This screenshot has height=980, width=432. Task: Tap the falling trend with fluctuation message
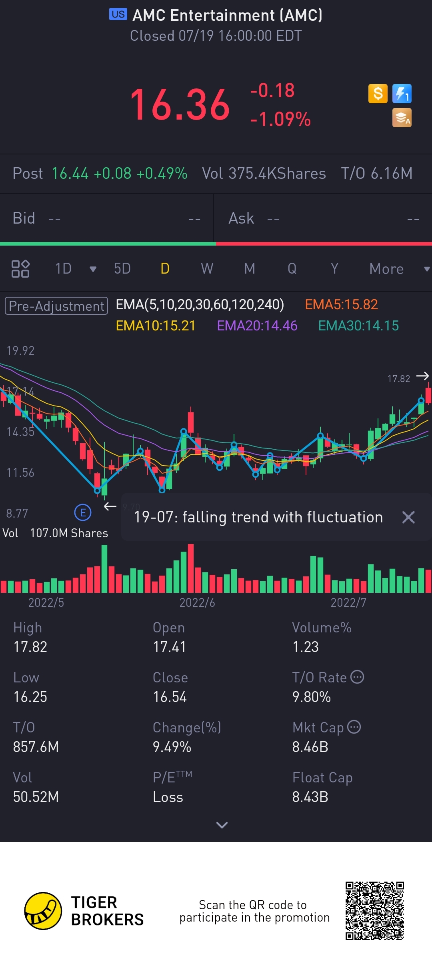coord(258,517)
